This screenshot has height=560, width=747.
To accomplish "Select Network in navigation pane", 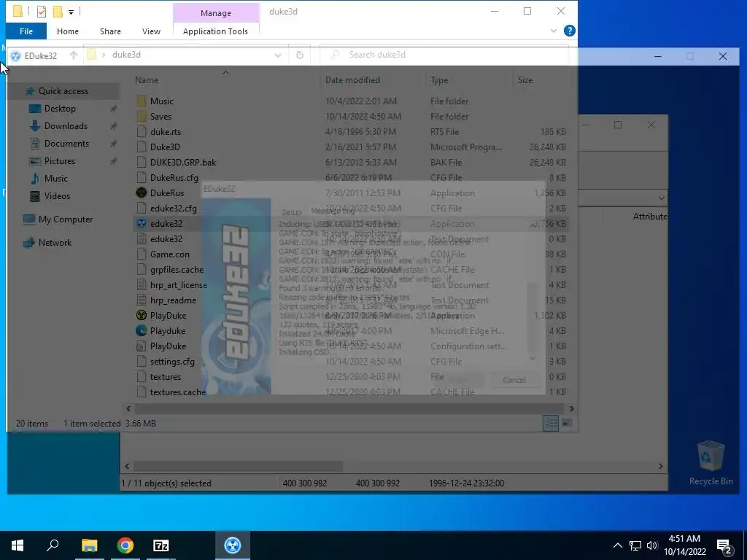I will (55, 243).
